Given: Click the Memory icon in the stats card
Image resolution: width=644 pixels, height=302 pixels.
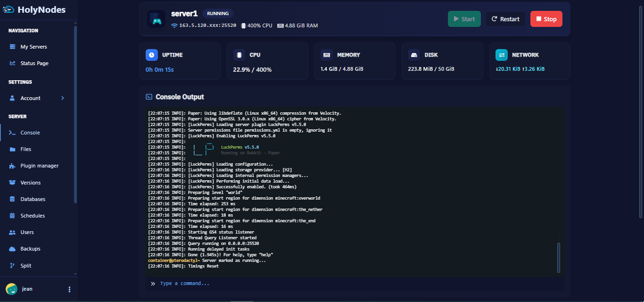Looking at the screenshot, I should tap(326, 55).
